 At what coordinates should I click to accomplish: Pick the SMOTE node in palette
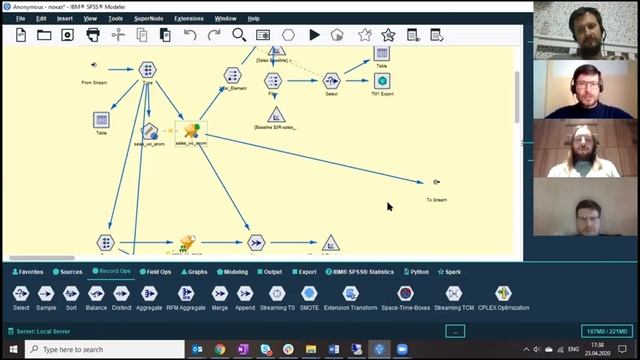[x=309, y=298]
